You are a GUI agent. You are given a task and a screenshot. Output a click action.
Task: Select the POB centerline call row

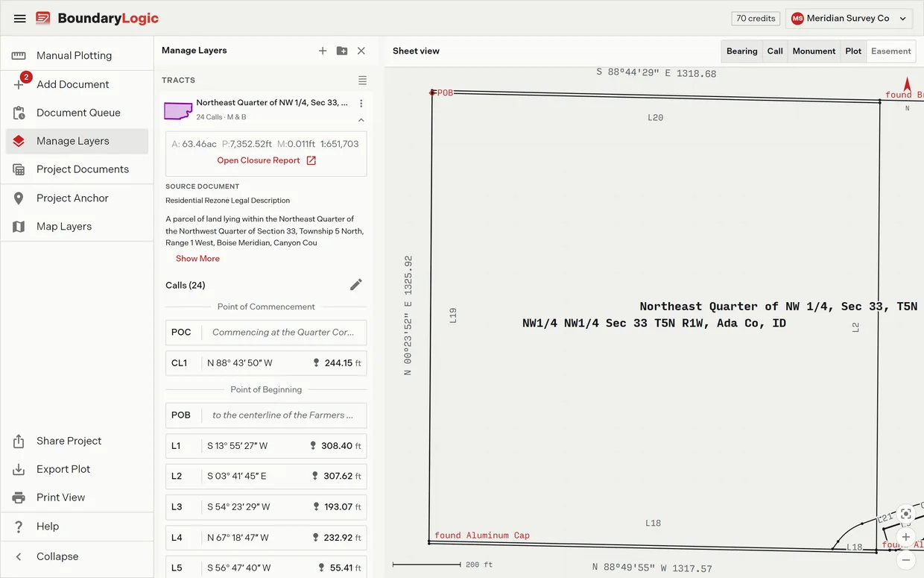266,415
